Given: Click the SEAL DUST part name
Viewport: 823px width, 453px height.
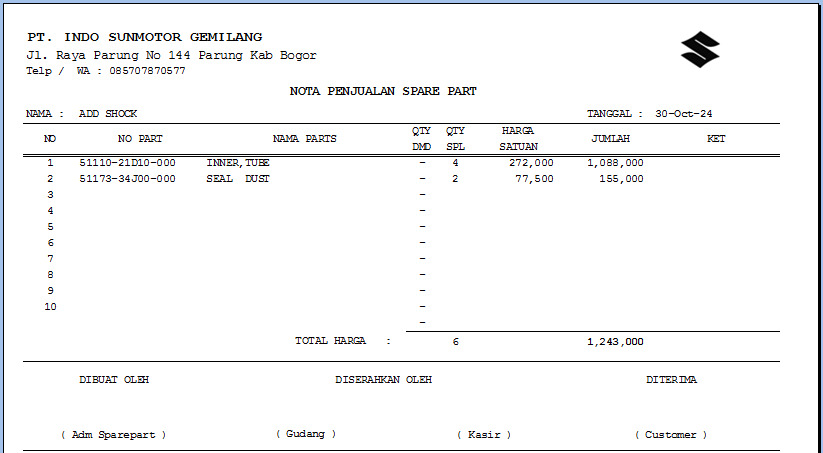Looking at the screenshot, I should click(238, 179).
